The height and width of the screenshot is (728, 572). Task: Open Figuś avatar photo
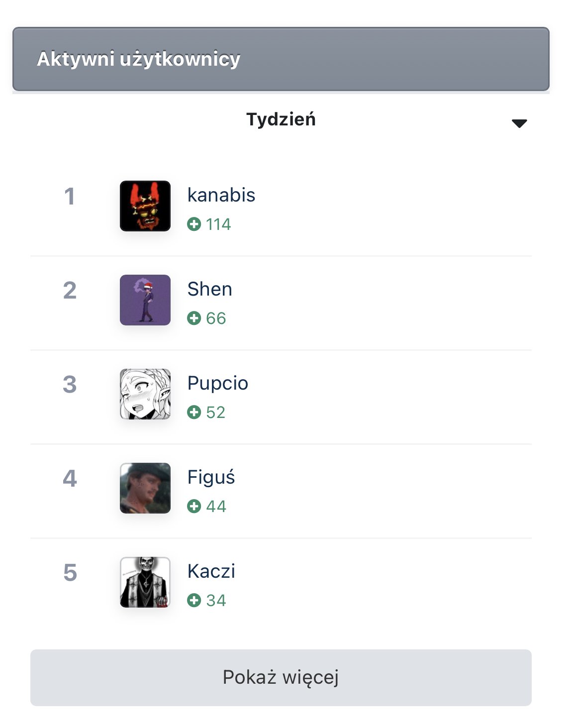point(145,488)
